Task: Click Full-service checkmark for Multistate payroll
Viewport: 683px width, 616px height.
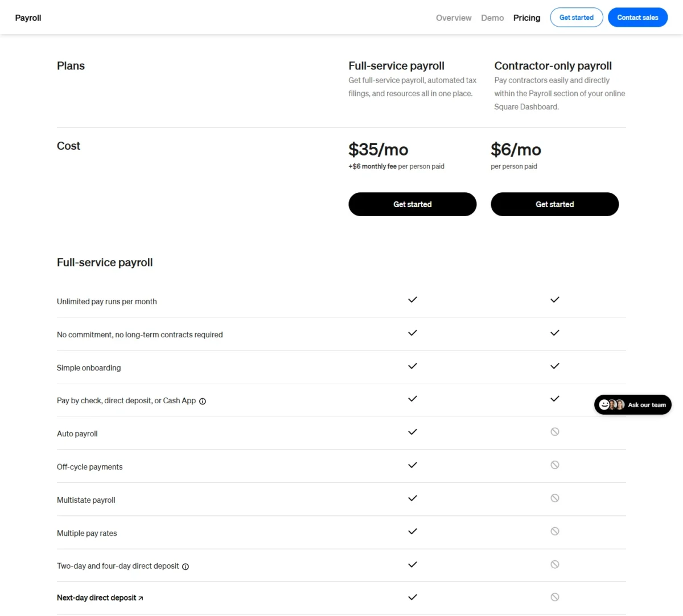Action: tap(413, 498)
